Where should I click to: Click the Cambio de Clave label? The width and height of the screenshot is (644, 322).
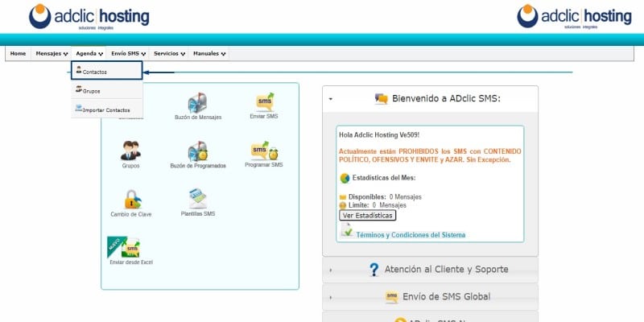point(131,214)
